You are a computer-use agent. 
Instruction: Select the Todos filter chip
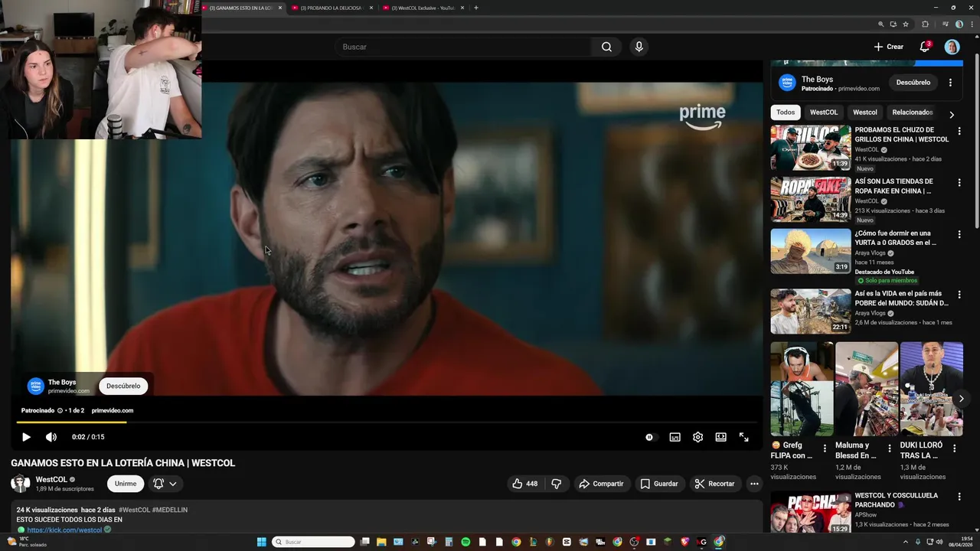786,112
